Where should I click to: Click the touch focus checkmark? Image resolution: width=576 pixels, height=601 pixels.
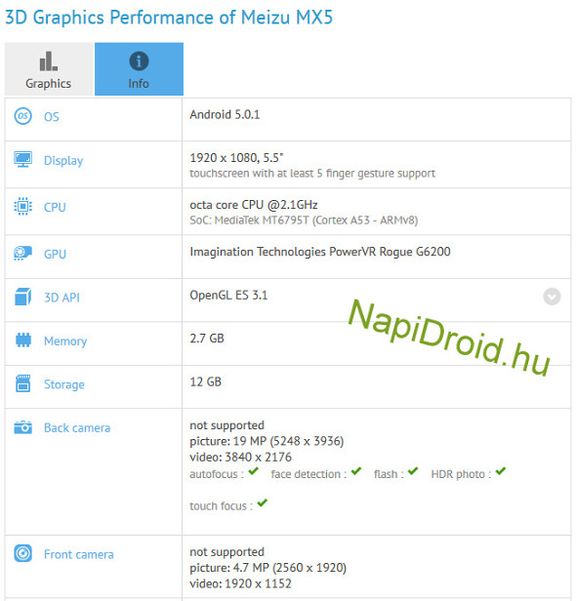[262, 503]
